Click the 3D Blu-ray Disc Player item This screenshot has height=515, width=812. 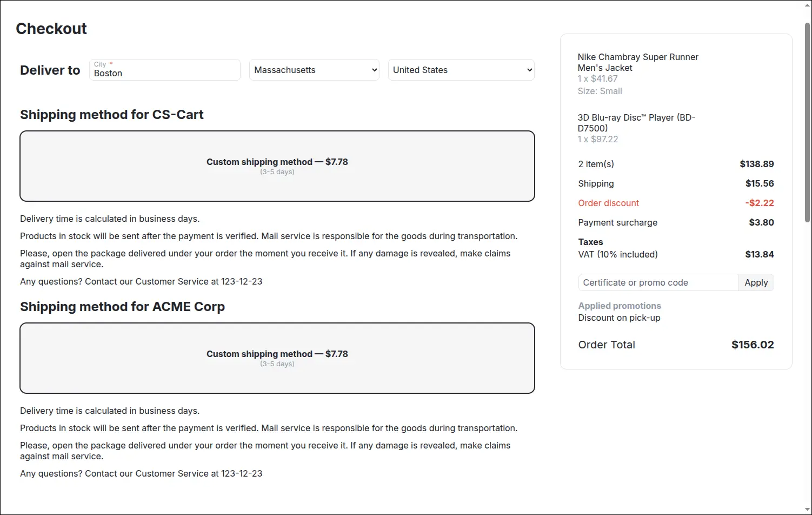pos(636,123)
